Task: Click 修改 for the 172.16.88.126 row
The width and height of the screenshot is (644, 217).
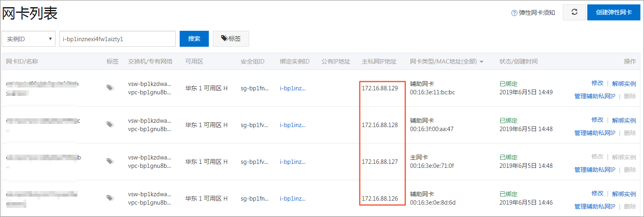Action: click(597, 193)
